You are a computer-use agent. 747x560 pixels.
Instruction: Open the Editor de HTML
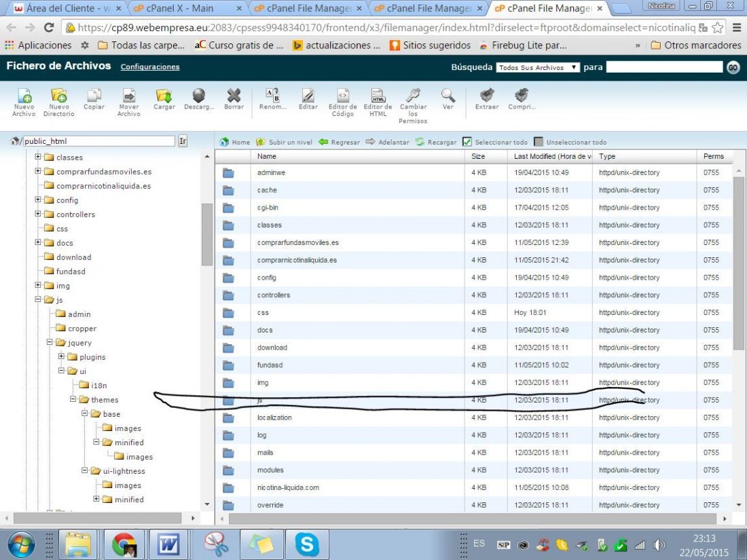[x=378, y=96]
